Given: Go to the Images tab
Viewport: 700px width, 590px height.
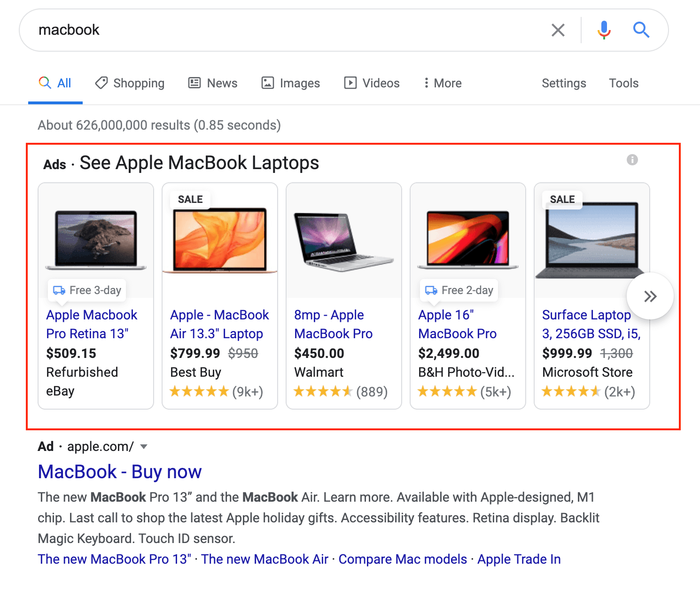Looking at the screenshot, I should [290, 83].
